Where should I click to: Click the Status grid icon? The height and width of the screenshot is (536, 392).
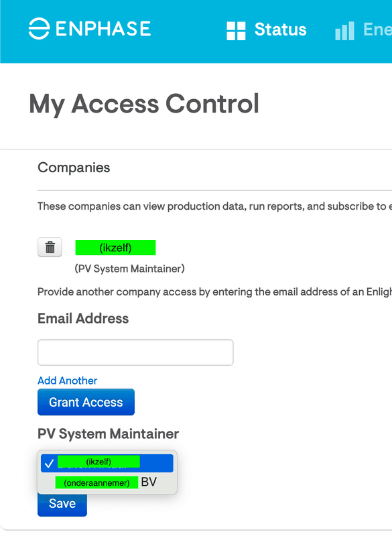(x=236, y=31)
